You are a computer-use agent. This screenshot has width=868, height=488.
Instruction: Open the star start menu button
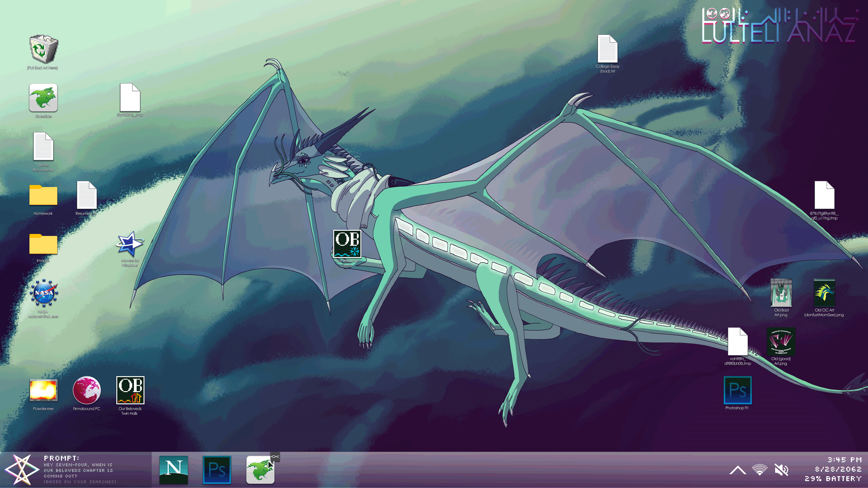(x=22, y=469)
